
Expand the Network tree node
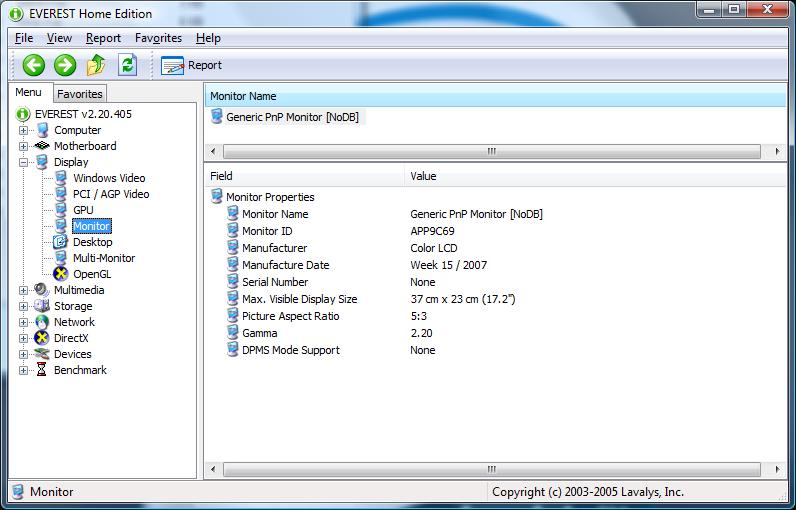23,322
